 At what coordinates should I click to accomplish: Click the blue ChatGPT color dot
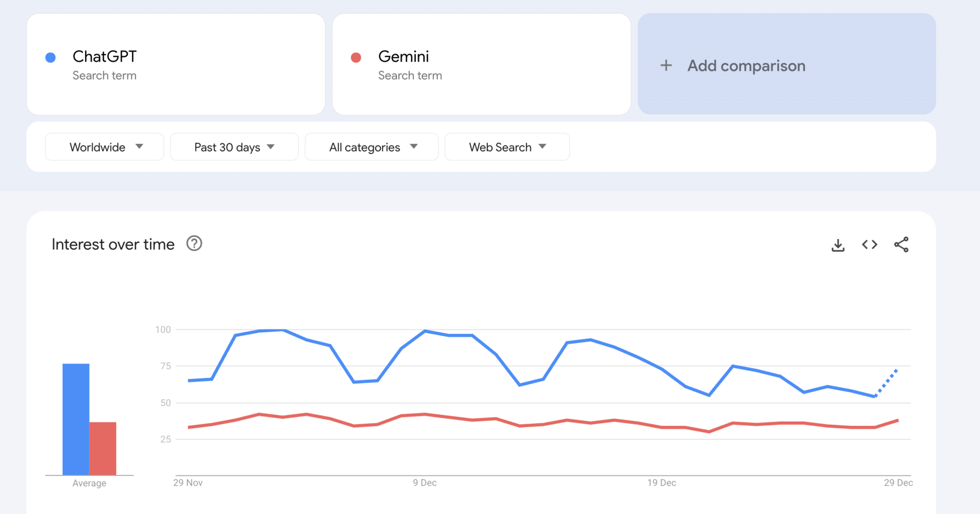pyautogui.click(x=51, y=58)
